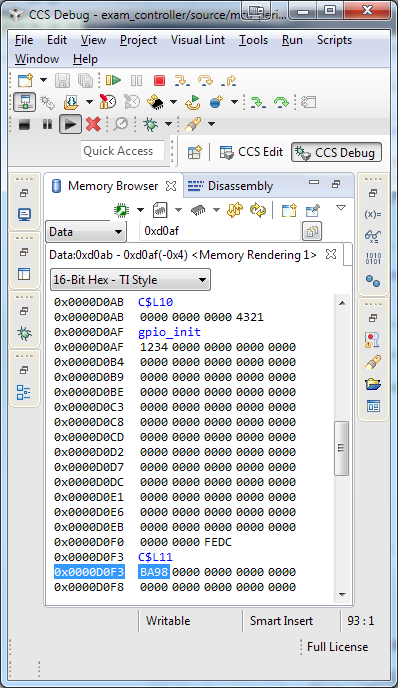Open the 16-Bit Hex - TI Style dropdown
Screen dimensions: 398x688
(x=130, y=280)
